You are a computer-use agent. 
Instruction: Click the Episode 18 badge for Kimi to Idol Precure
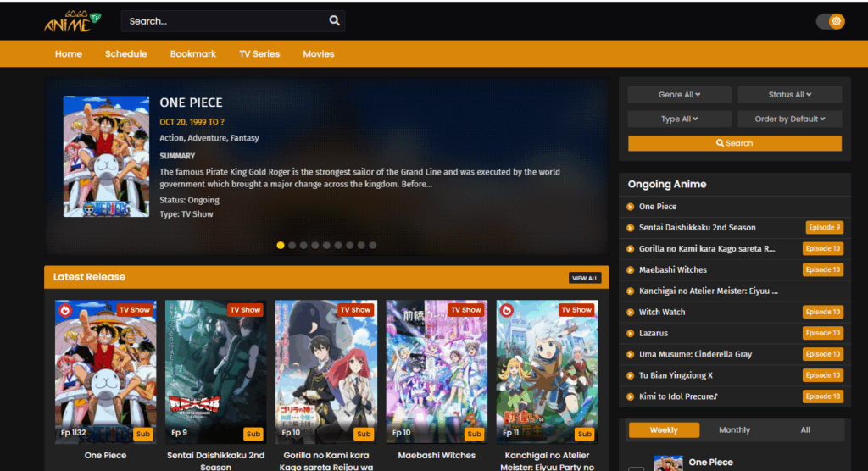click(823, 396)
